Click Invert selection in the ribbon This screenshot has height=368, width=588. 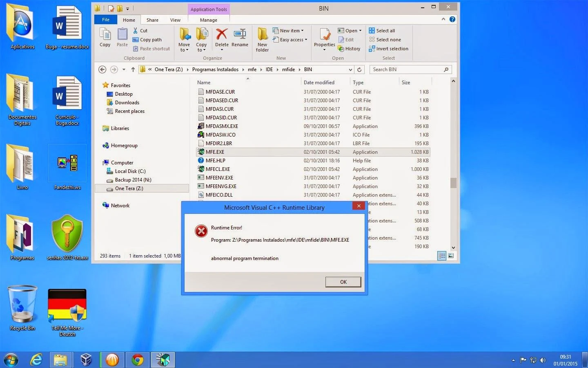click(388, 49)
